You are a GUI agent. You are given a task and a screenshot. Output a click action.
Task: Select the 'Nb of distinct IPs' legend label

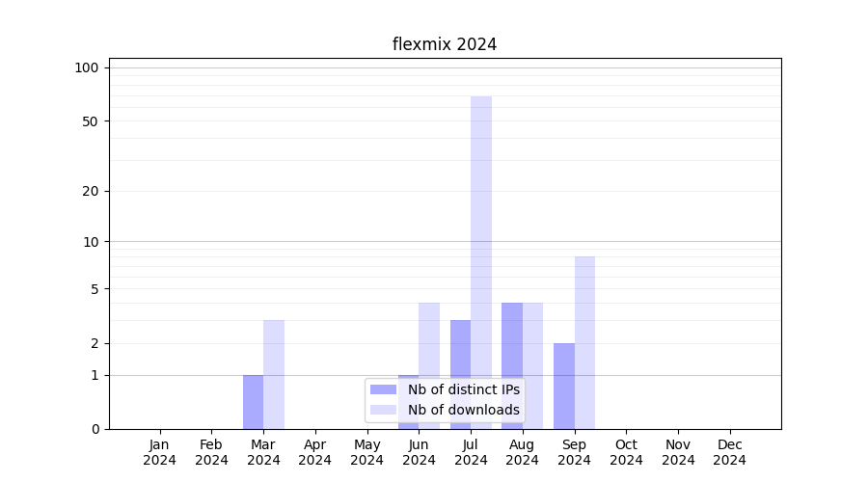click(x=463, y=389)
